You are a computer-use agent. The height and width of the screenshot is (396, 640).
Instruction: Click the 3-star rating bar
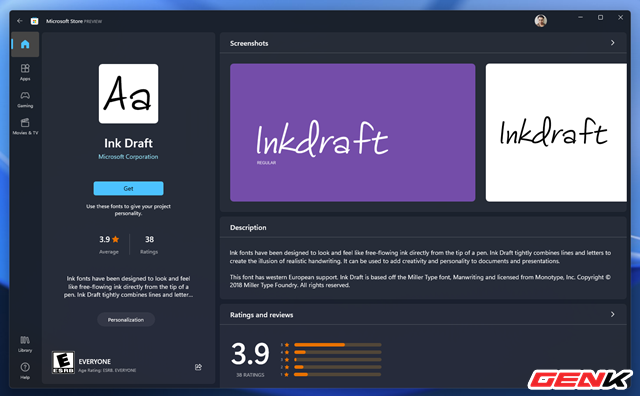[338, 360]
